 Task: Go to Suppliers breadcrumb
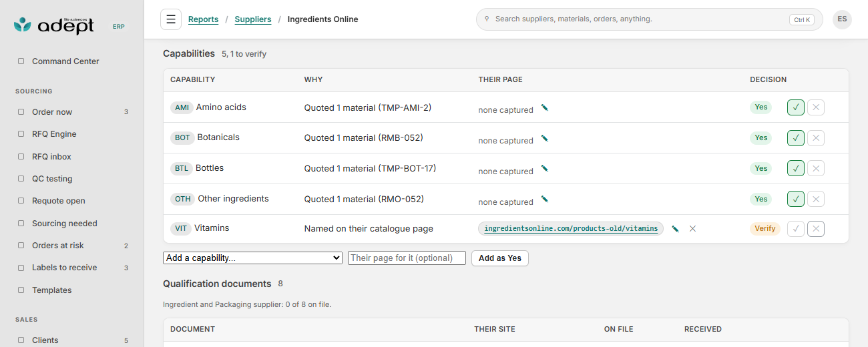point(253,19)
